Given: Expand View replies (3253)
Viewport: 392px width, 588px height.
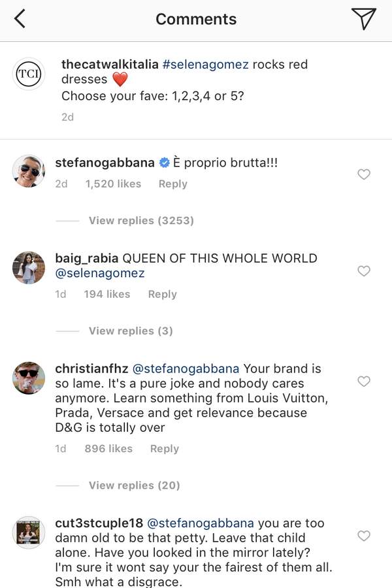Looking at the screenshot, I should point(141,221).
